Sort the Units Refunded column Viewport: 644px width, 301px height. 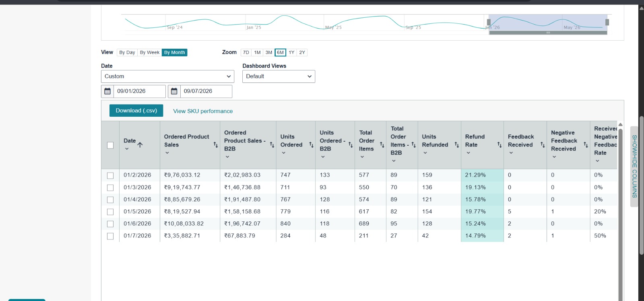tap(456, 145)
